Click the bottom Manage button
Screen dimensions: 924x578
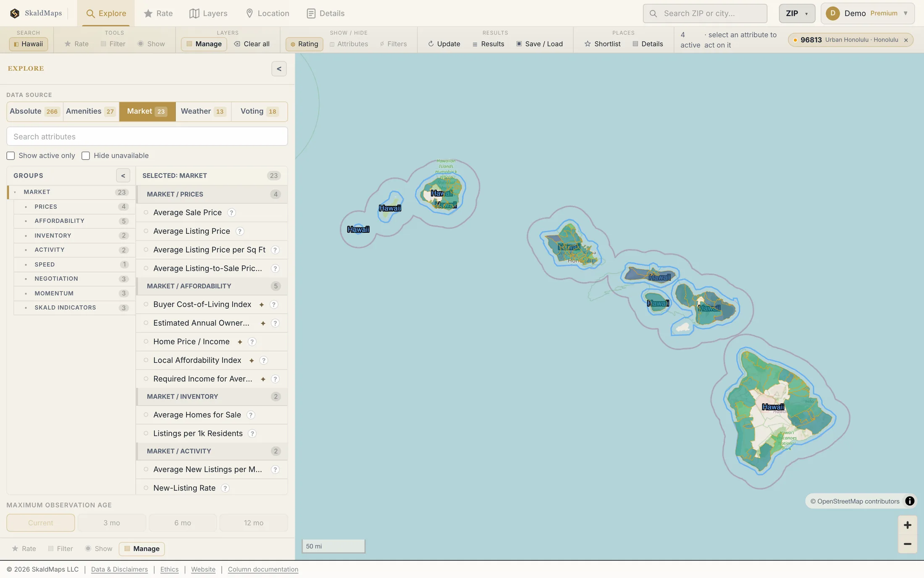[142, 549]
